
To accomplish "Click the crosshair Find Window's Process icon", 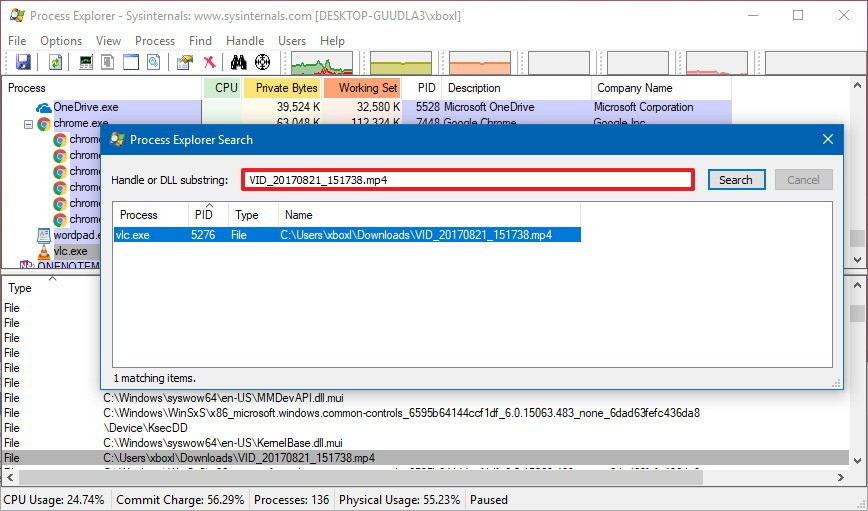I will 262,62.
